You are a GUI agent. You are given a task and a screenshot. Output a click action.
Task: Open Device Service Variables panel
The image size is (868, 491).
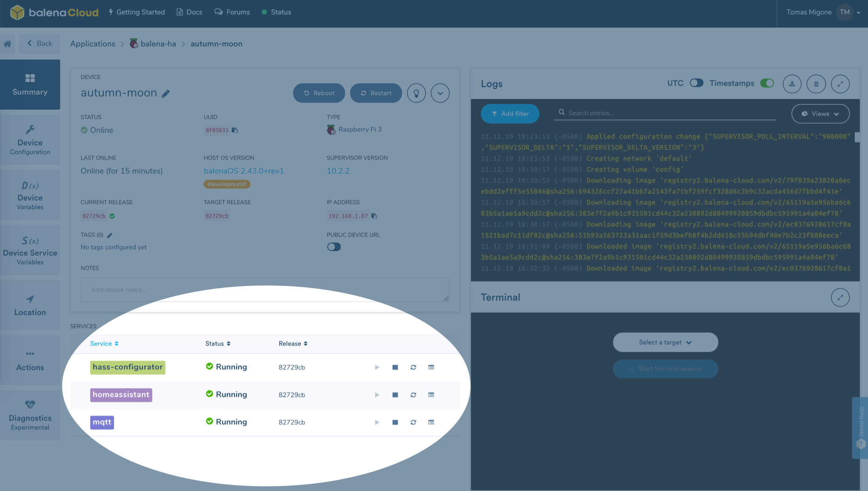(x=30, y=251)
